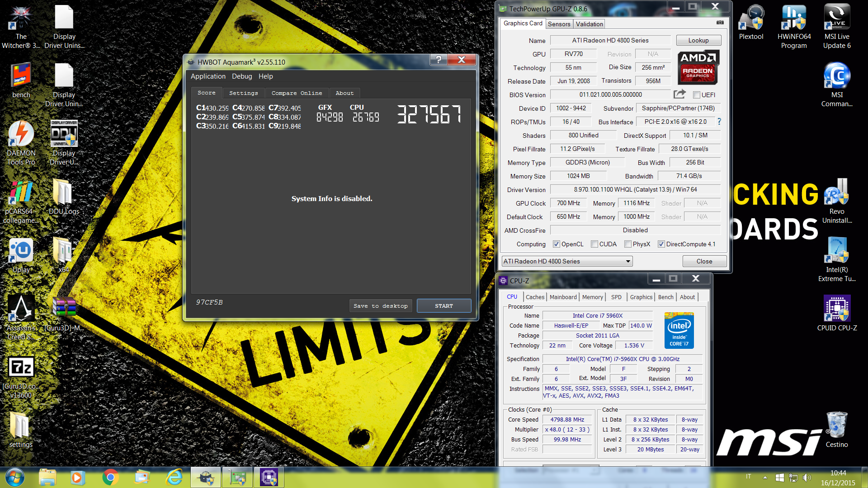Open Revo Uninstaller shortcut
Image resolution: width=868 pixels, height=488 pixels.
click(x=837, y=202)
